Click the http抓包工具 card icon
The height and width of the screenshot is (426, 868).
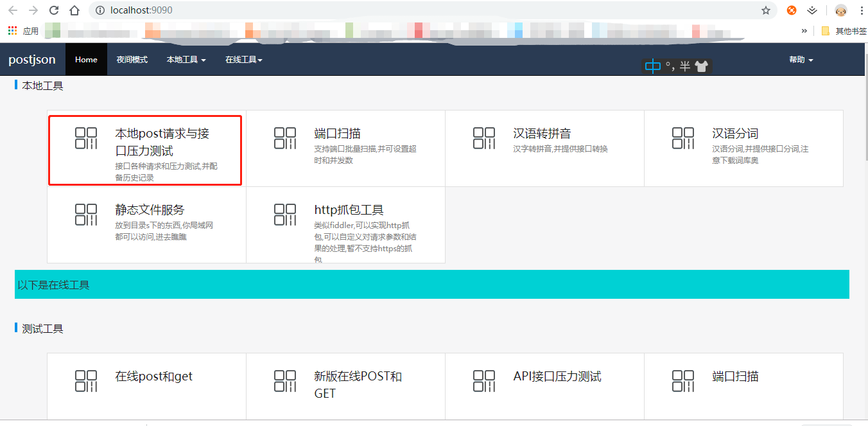(x=285, y=215)
